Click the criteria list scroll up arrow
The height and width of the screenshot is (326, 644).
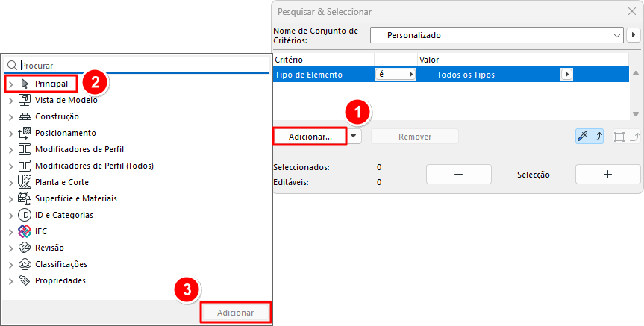pyautogui.click(x=635, y=73)
